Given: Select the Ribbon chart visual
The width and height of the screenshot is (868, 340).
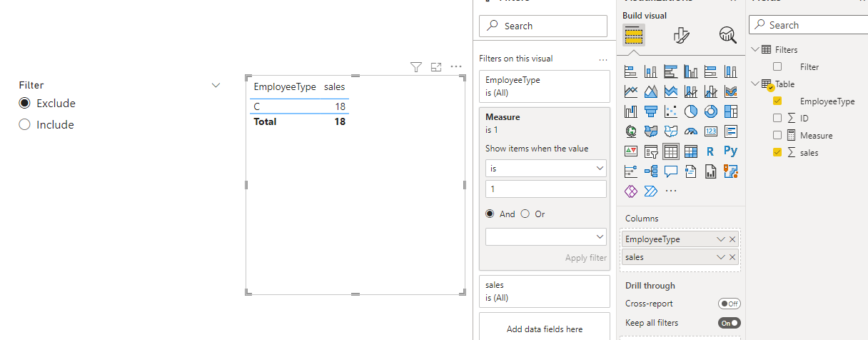Looking at the screenshot, I should (x=731, y=91).
